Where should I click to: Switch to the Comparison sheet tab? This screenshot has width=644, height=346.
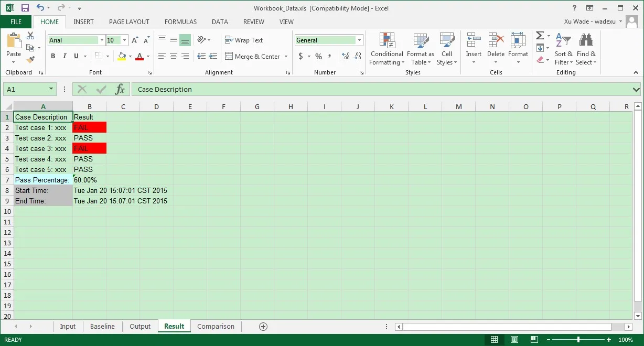click(216, 326)
